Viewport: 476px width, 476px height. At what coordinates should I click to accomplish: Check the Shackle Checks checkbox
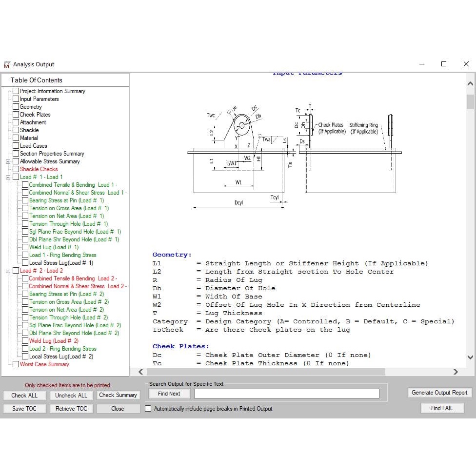[16, 169]
